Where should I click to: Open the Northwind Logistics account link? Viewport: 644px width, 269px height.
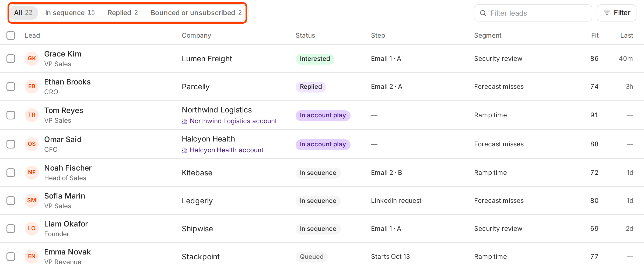click(230, 121)
